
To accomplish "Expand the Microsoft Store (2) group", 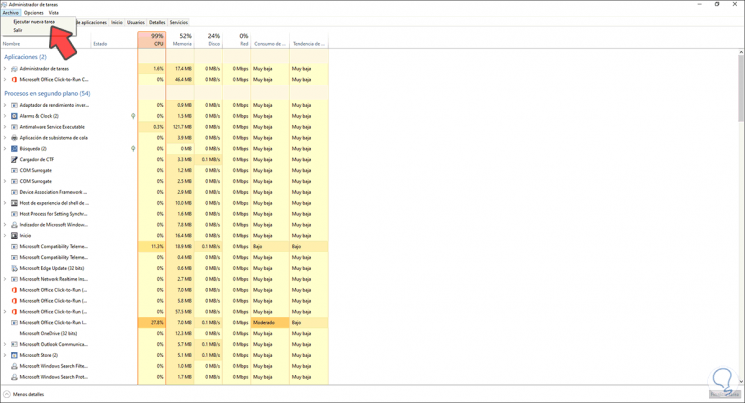I will pyautogui.click(x=5, y=355).
